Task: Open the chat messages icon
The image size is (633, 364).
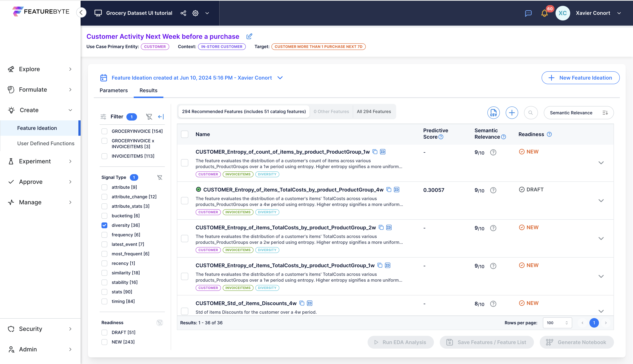Action: pos(528,13)
